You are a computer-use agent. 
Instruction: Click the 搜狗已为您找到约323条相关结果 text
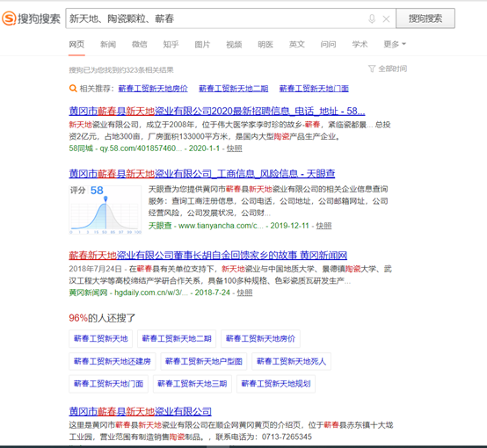point(121,70)
